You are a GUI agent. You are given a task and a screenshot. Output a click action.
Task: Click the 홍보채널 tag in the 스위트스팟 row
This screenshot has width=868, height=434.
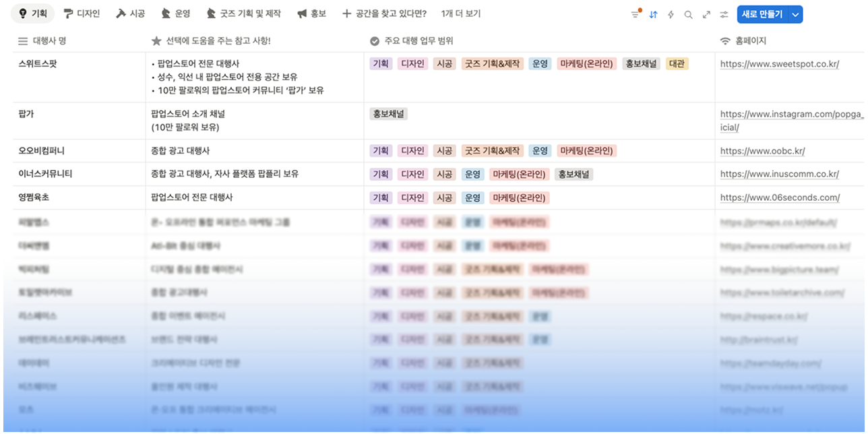[x=641, y=64]
